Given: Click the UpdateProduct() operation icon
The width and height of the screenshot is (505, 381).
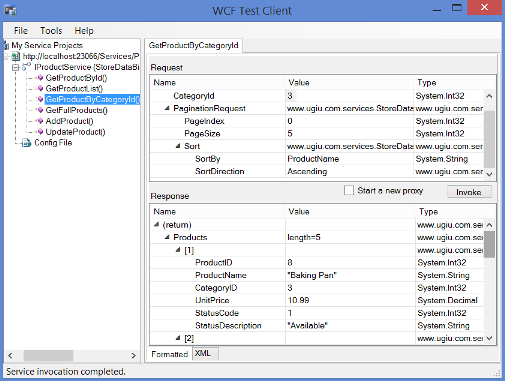Looking at the screenshot, I should 40,132.
